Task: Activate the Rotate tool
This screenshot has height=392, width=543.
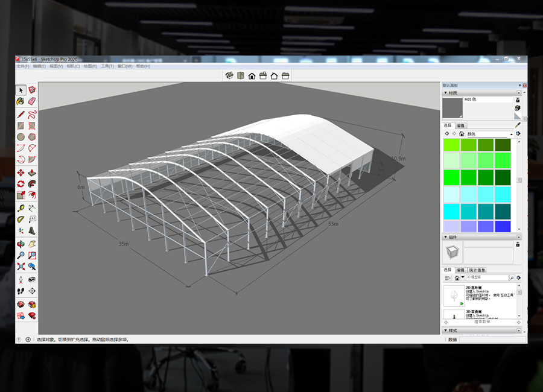Action: click(x=21, y=184)
